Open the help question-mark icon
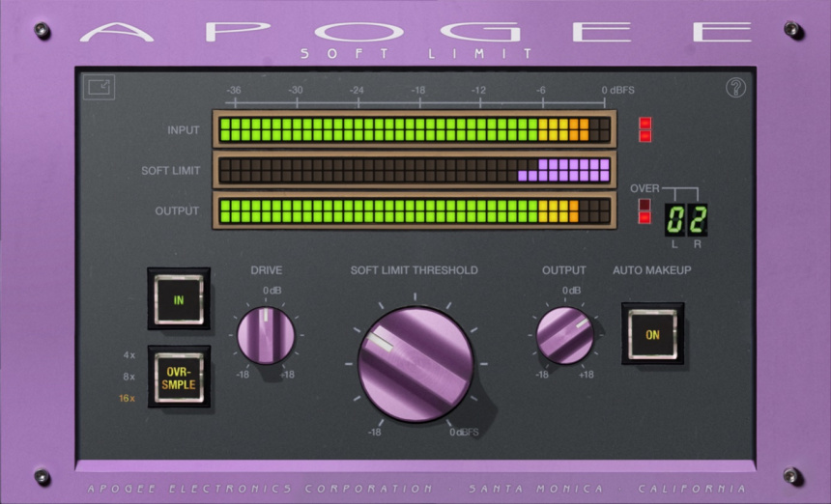 [735, 87]
